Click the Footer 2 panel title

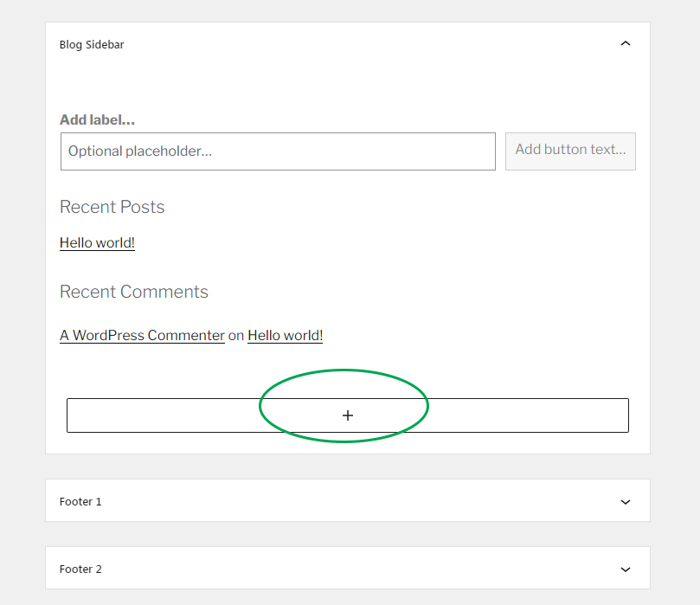[80, 570]
